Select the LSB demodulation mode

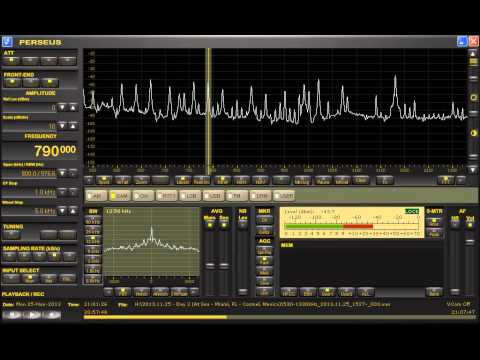[190, 196]
